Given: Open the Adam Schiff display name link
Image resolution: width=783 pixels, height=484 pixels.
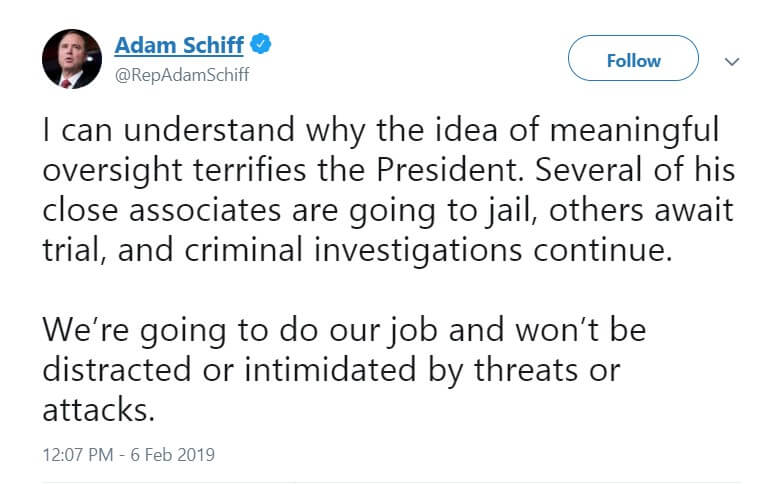Looking at the screenshot, I should coord(180,45).
